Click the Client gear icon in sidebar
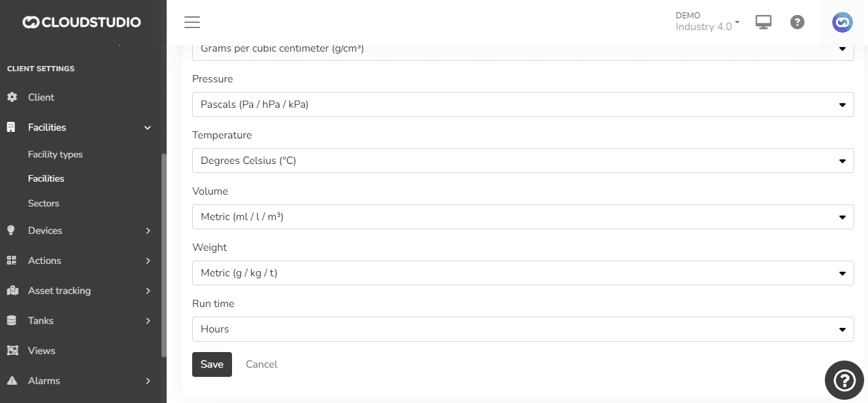The width and height of the screenshot is (868, 403). click(12, 97)
